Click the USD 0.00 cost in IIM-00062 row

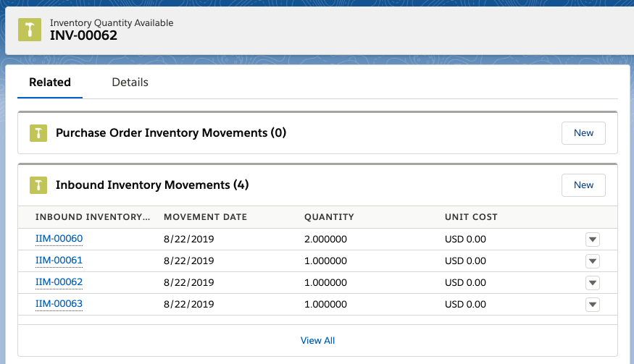tap(465, 283)
